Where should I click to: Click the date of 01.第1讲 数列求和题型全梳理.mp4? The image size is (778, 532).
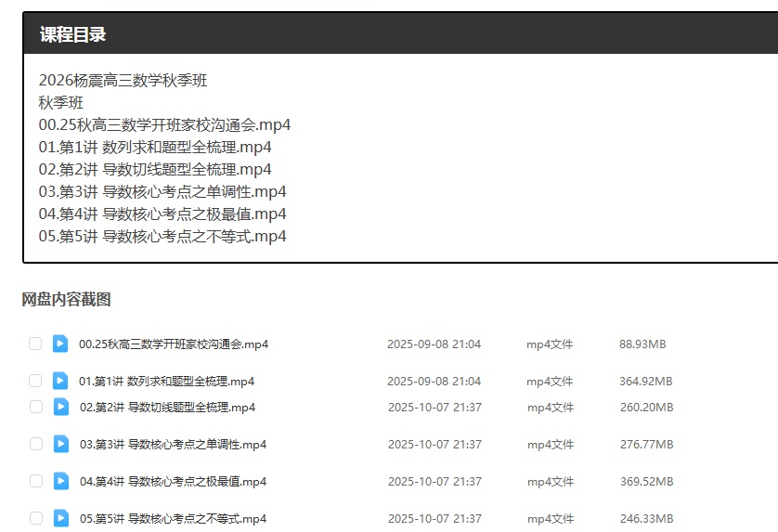tap(434, 382)
